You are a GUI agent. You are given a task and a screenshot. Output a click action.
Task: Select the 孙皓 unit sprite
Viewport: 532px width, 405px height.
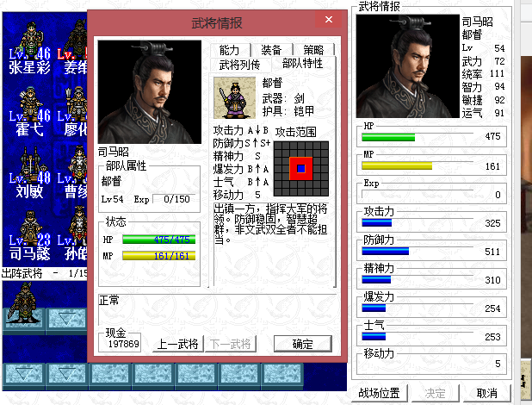[x=78, y=226]
